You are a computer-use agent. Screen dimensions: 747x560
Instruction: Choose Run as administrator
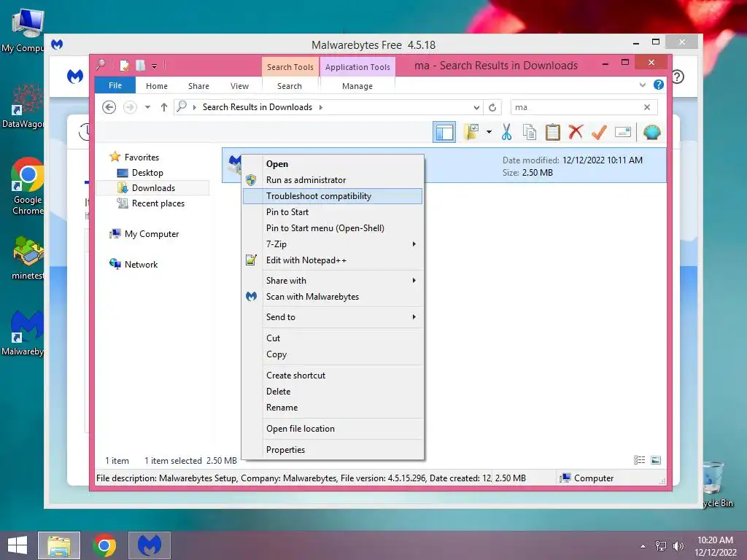click(x=333, y=180)
